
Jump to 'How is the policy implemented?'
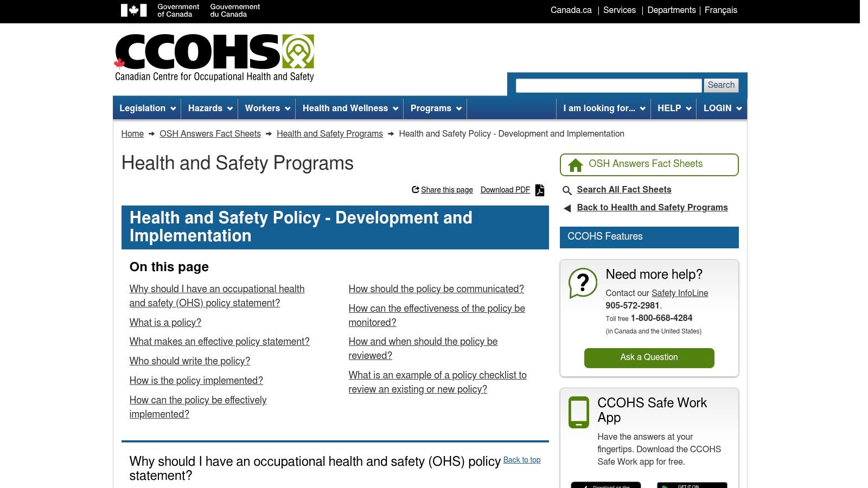[x=196, y=381]
